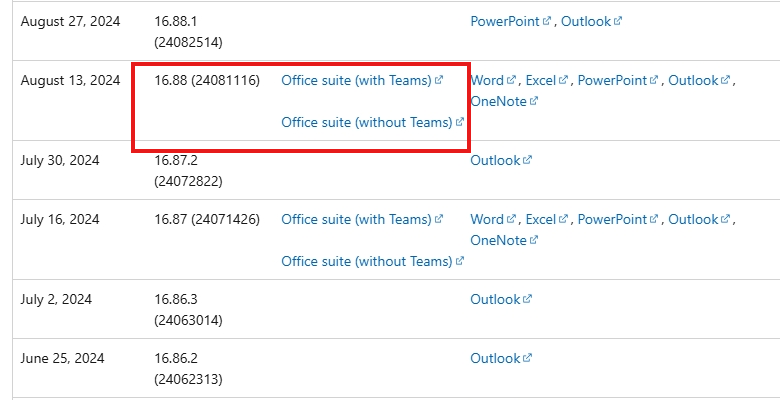
Task: Select the date cell June 25, 2024
Action: point(62,359)
